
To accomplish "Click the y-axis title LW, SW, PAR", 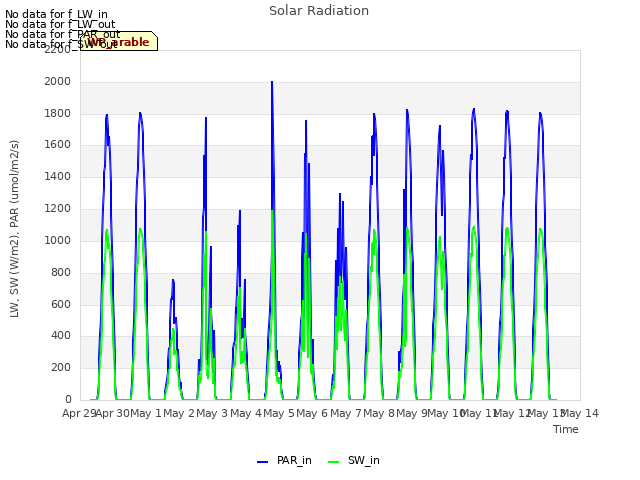I will 14,229.
